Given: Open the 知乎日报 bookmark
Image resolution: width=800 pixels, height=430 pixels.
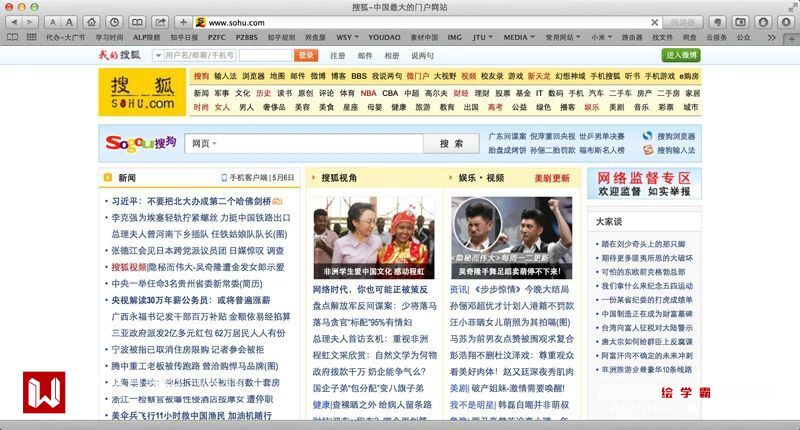Looking at the screenshot, I should tap(184, 37).
